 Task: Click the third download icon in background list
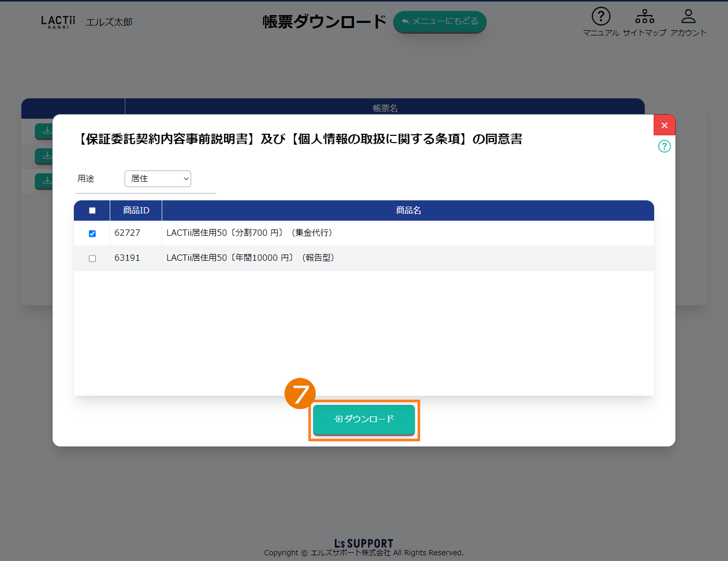coord(45,180)
